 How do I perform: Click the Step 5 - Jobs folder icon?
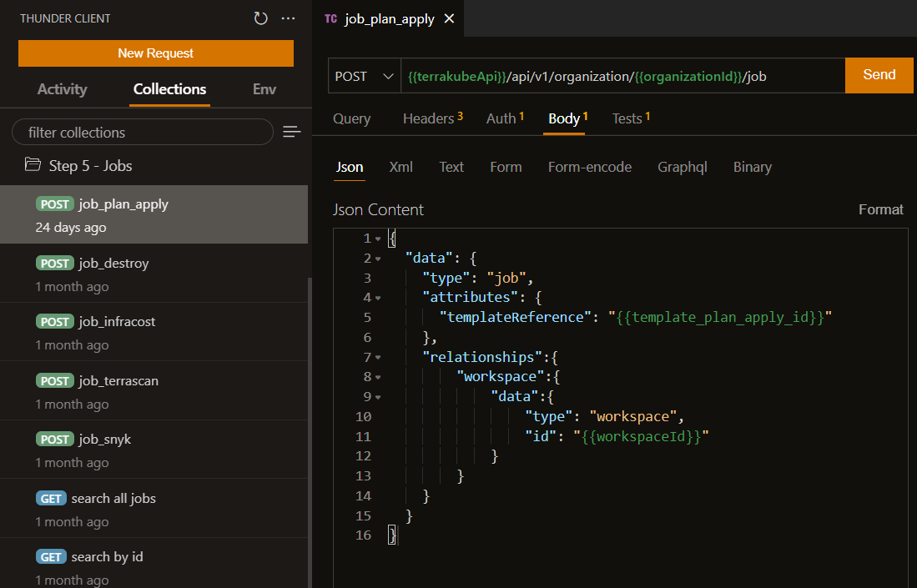click(x=33, y=165)
